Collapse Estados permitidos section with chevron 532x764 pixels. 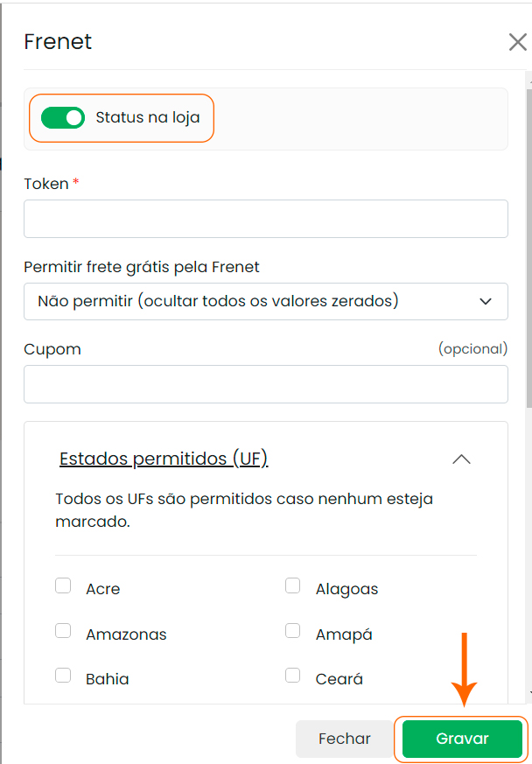(461, 459)
